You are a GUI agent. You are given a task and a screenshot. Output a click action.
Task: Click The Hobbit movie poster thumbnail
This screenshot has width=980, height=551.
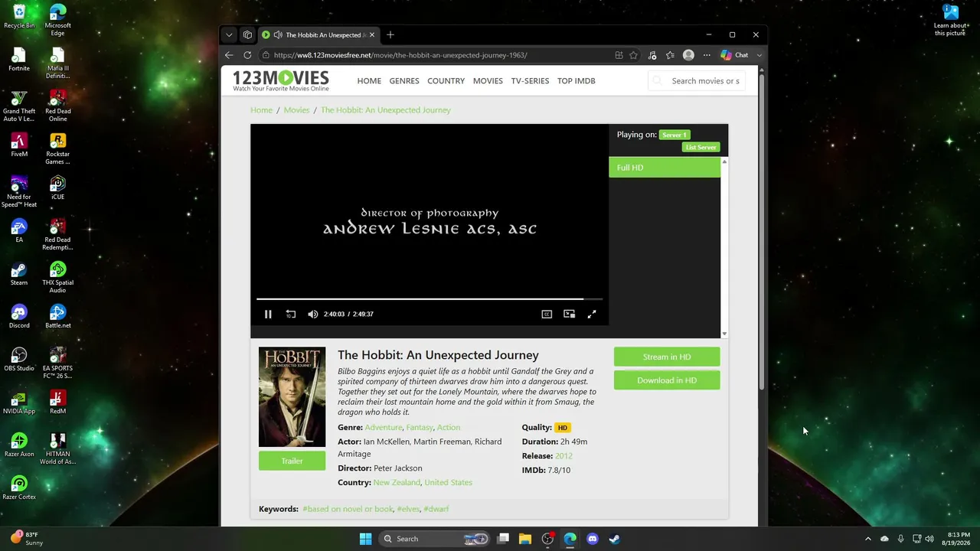292,397
